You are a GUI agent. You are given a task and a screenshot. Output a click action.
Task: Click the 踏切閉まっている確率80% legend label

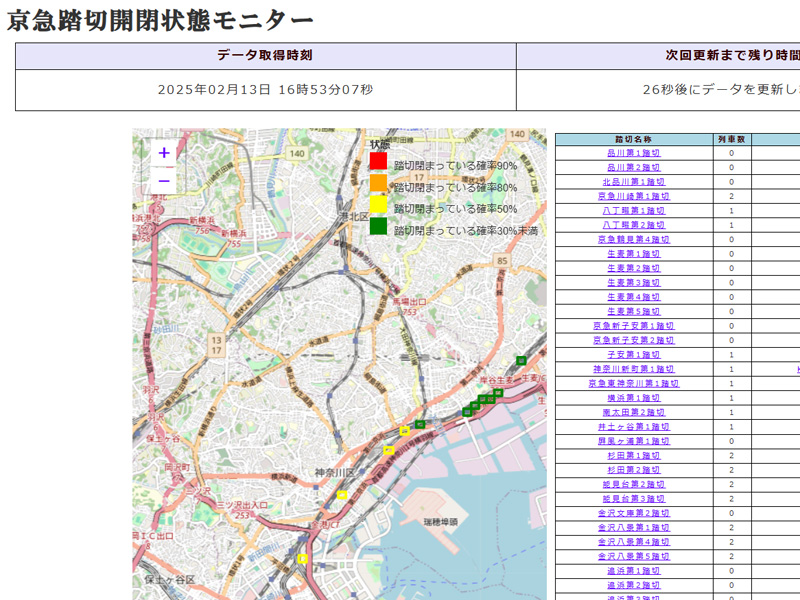(456, 187)
